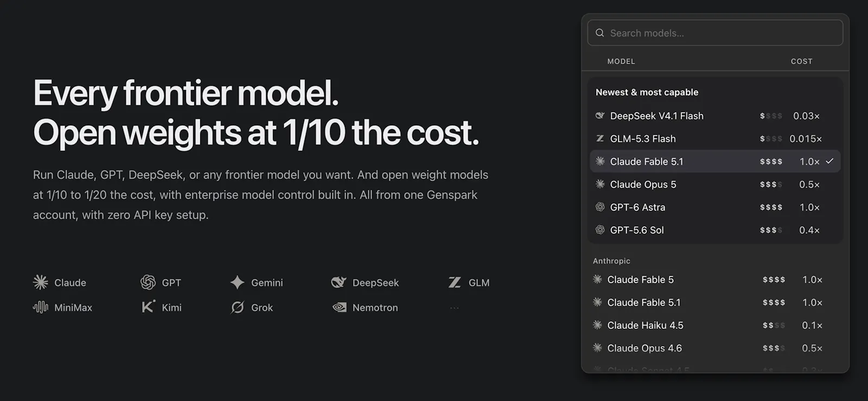The width and height of the screenshot is (868, 401).
Task: Click the Gemini provider label
Action: click(x=267, y=283)
